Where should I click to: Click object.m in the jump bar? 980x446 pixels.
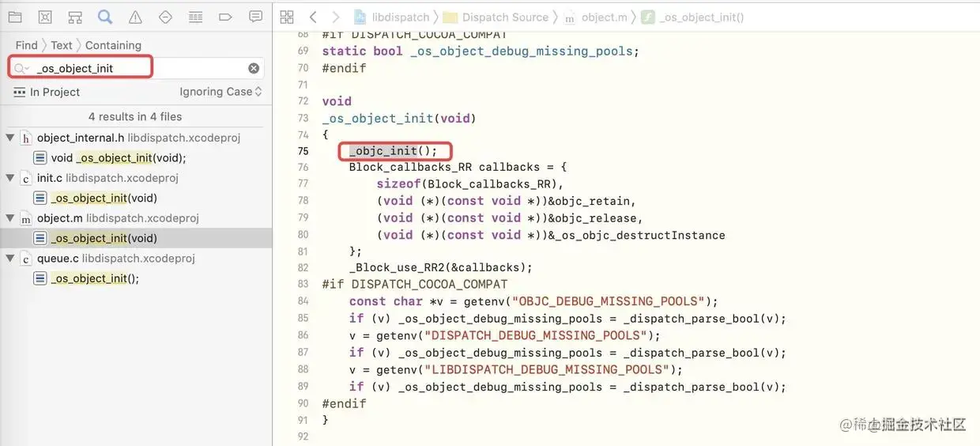pos(595,17)
